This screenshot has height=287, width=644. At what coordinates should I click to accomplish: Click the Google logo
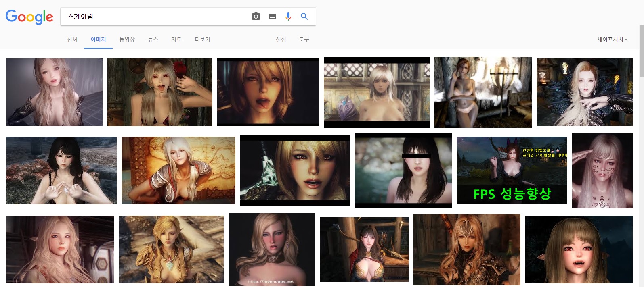pyautogui.click(x=29, y=17)
